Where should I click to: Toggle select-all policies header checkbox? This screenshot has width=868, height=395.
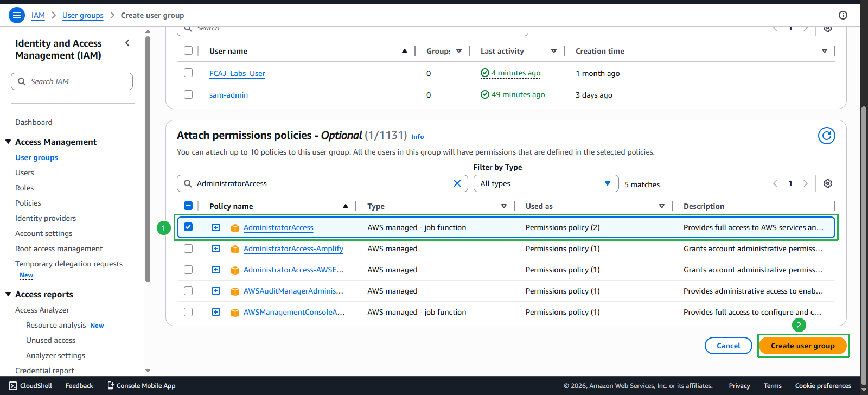[x=188, y=206]
